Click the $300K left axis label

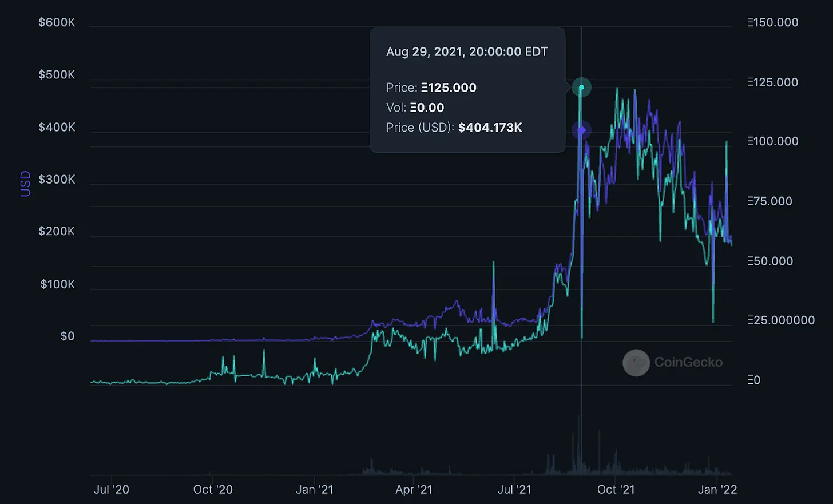click(57, 179)
